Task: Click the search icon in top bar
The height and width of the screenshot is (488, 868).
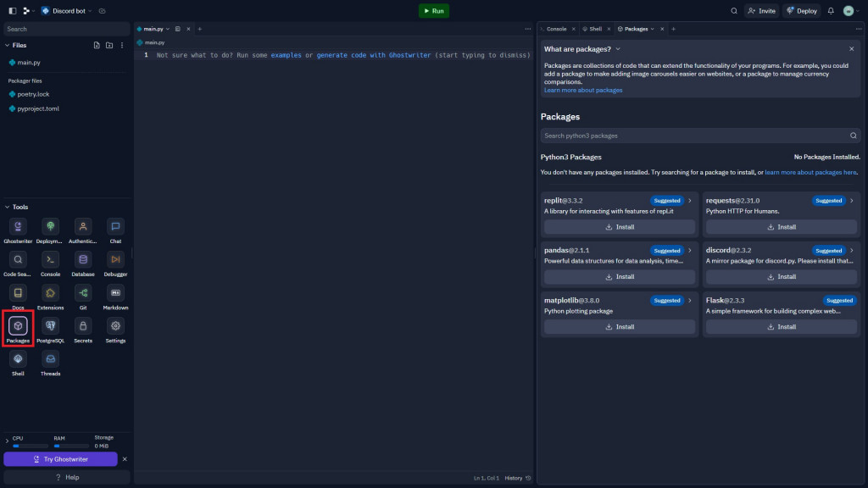Action: 734,10
